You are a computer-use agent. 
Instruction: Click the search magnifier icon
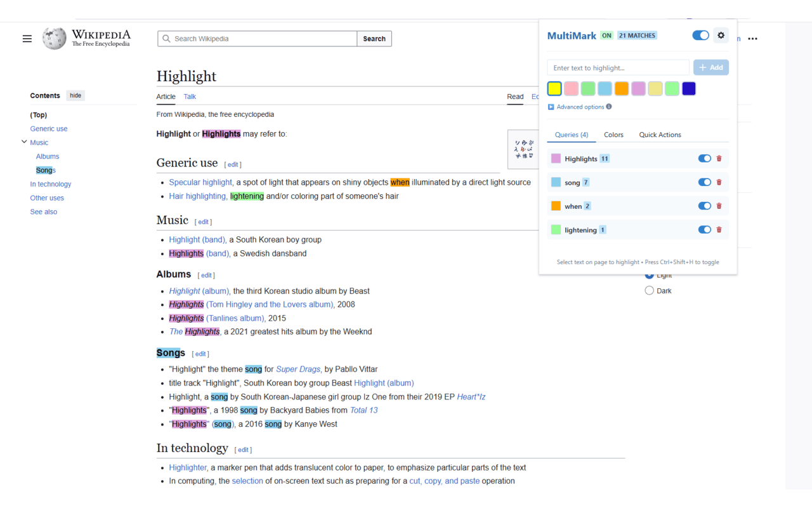pos(166,39)
